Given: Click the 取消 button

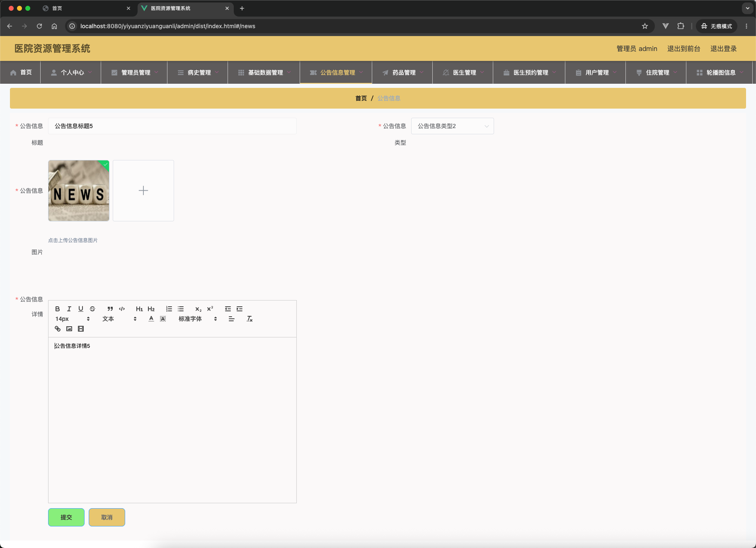Looking at the screenshot, I should click(107, 517).
